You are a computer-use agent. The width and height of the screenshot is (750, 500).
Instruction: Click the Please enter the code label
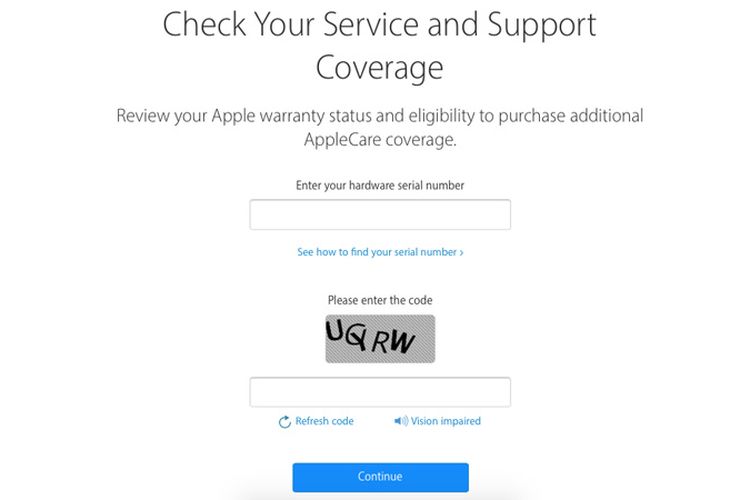coord(380,300)
